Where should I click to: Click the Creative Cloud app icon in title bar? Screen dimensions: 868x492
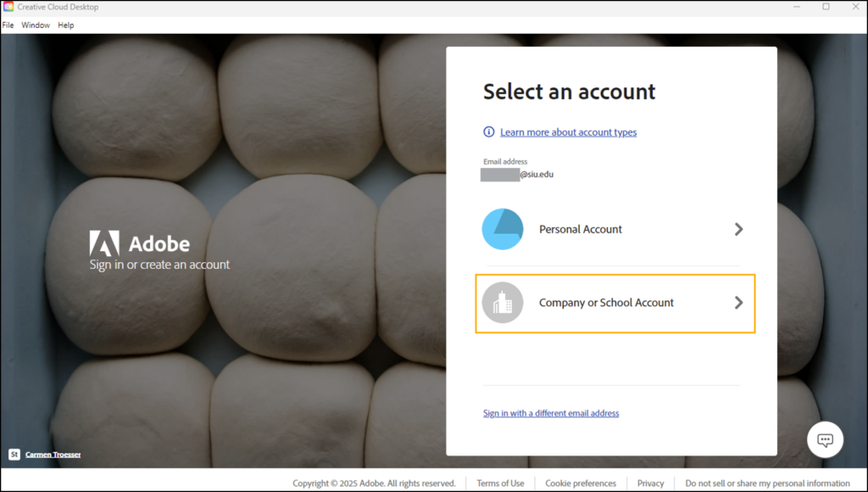(x=8, y=7)
